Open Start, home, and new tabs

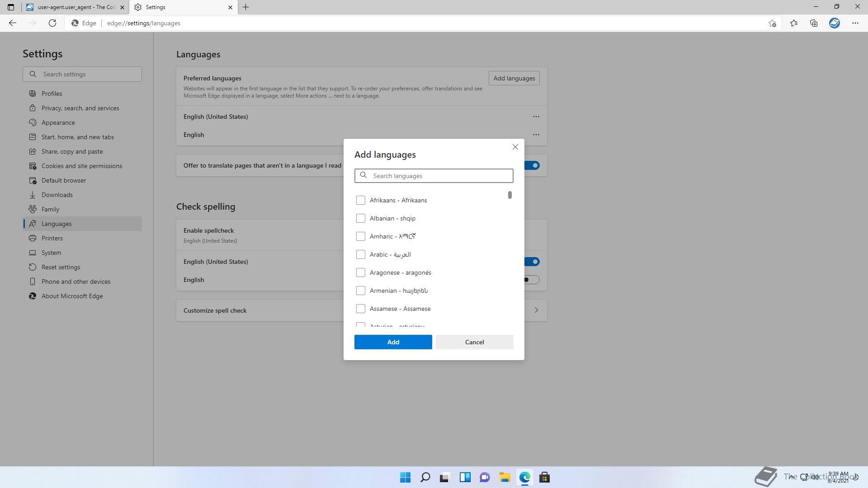point(82,137)
